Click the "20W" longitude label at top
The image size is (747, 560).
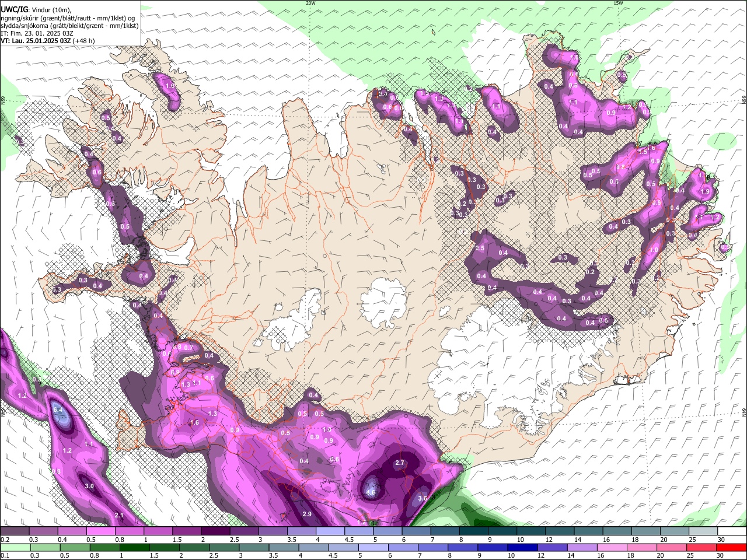[310, 3]
